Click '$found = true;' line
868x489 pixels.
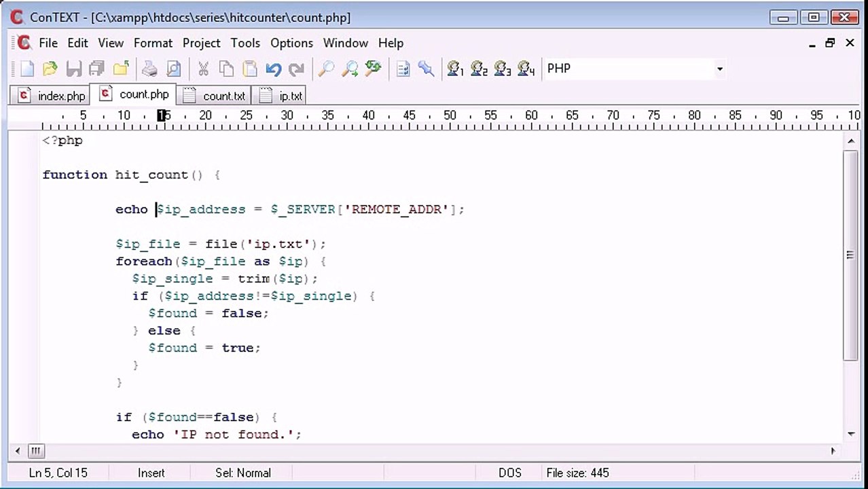pos(204,348)
